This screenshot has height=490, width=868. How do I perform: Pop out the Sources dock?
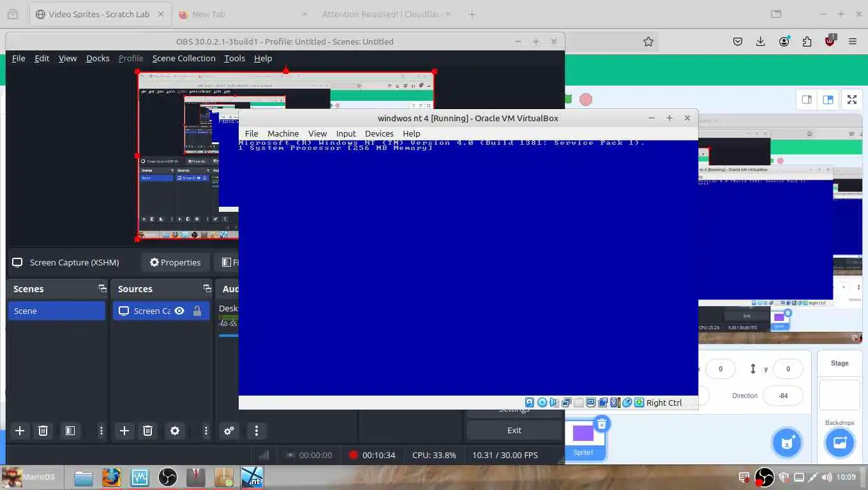pos(207,288)
